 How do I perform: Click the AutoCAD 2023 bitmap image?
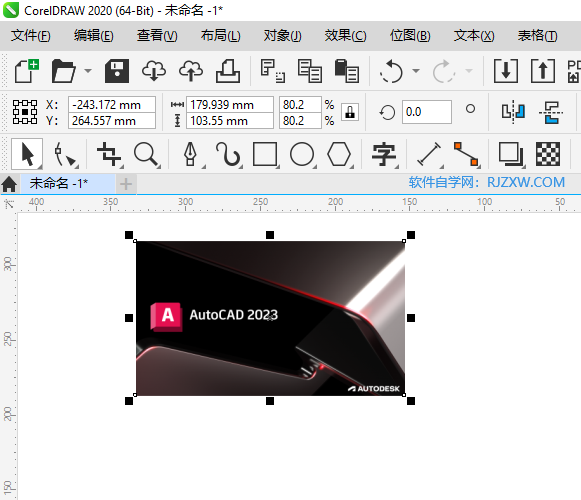pos(270,318)
